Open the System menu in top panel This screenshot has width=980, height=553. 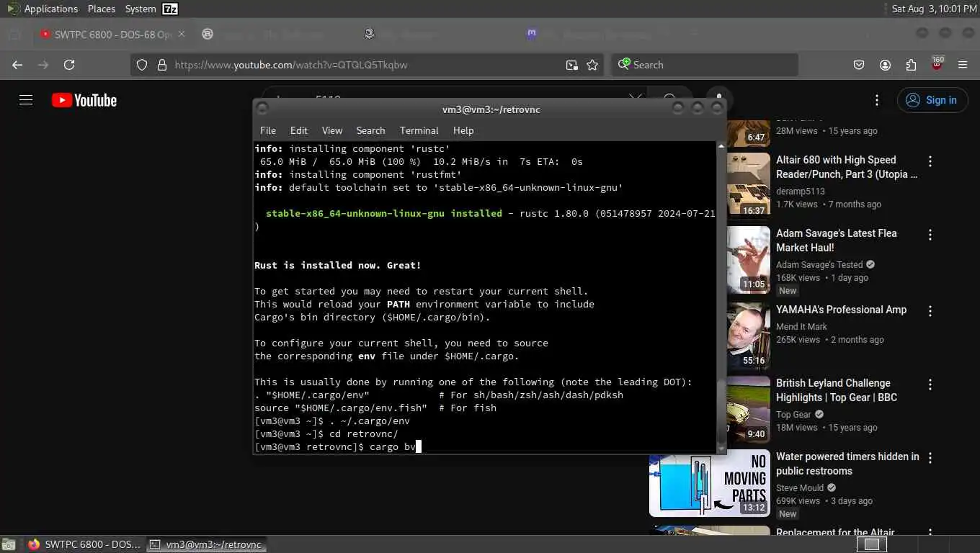140,9
